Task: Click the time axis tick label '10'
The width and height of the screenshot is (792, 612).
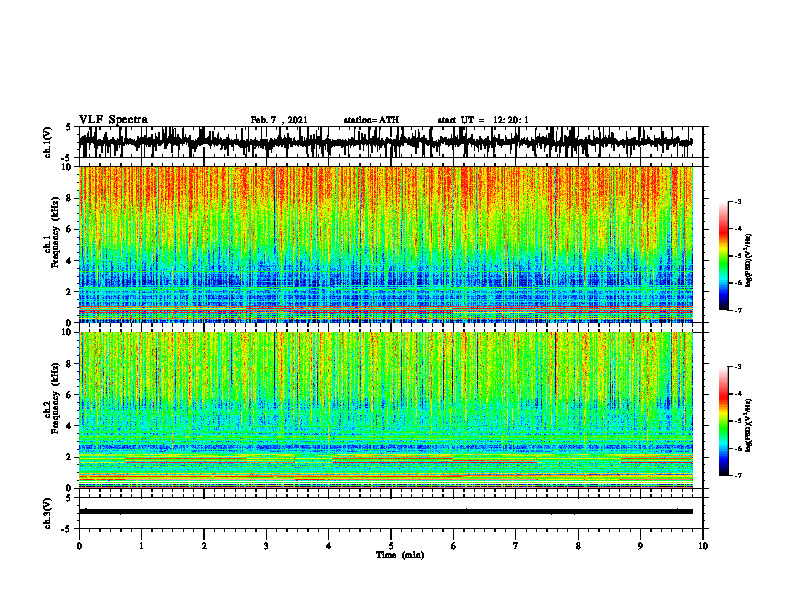Action: pos(703,546)
